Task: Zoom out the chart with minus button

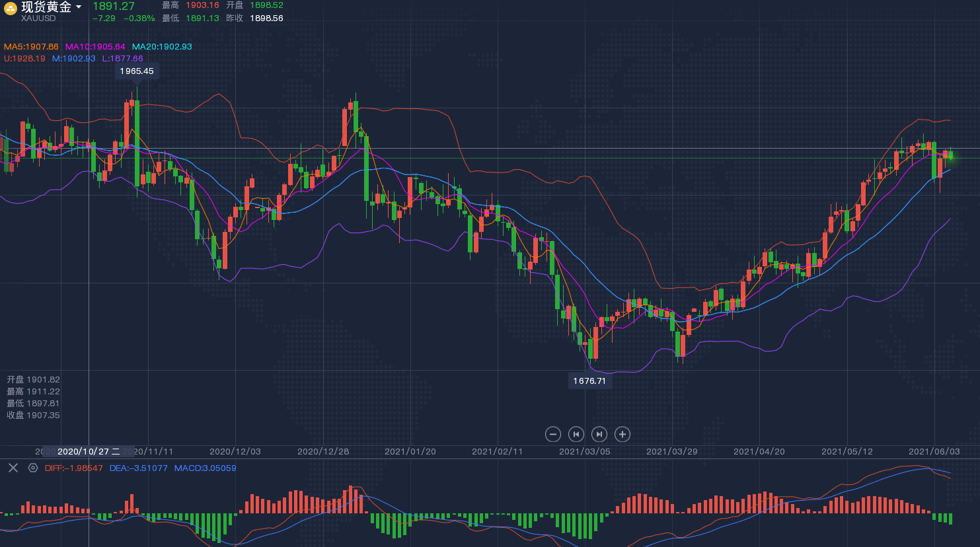Action: pos(553,434)
